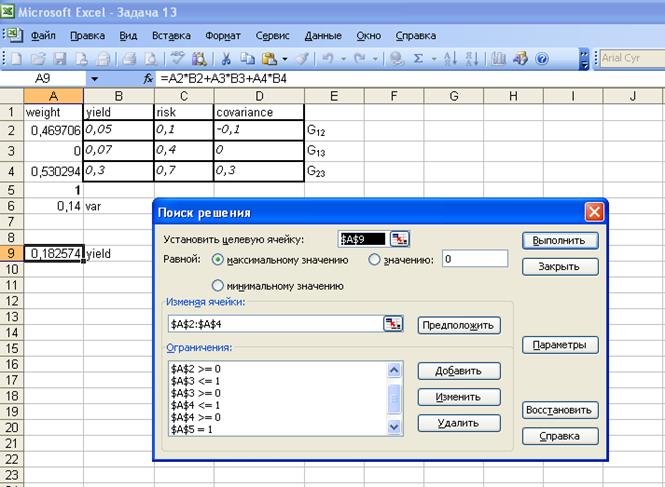Click the $A$2:$A$4 changing cells field
Image resolution: width=665 pixels, height=487 pixels.
tap(275, 323)
